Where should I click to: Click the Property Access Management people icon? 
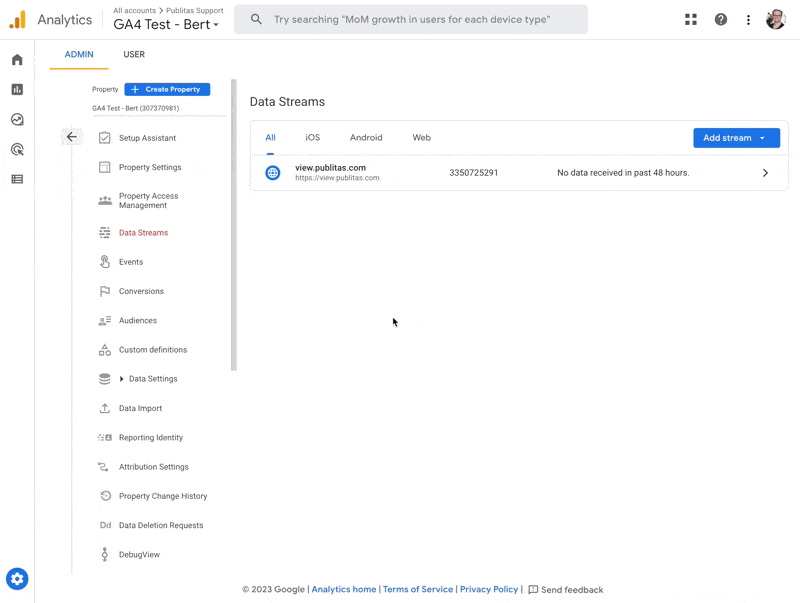(x=105, y=200)
